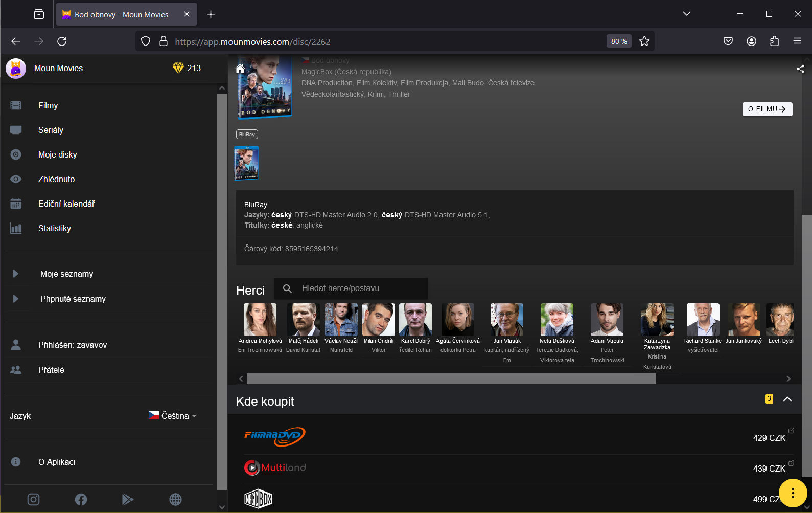Select the BluRay cover thumbnail
Screen dimensions: 812x513
(246, 163)
